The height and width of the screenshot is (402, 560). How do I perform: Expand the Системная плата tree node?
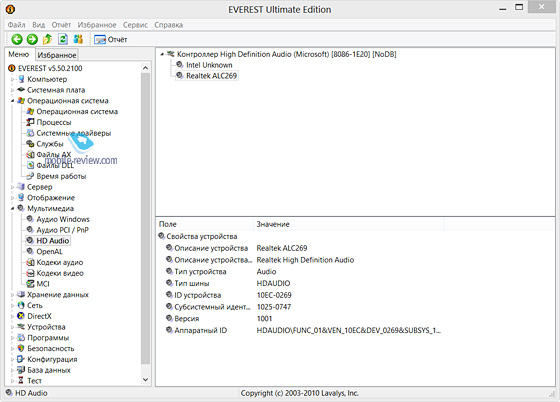point(12,90)
